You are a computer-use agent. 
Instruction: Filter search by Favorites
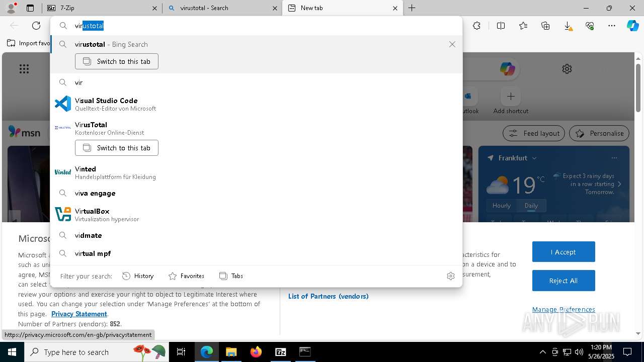click(186, 276)
